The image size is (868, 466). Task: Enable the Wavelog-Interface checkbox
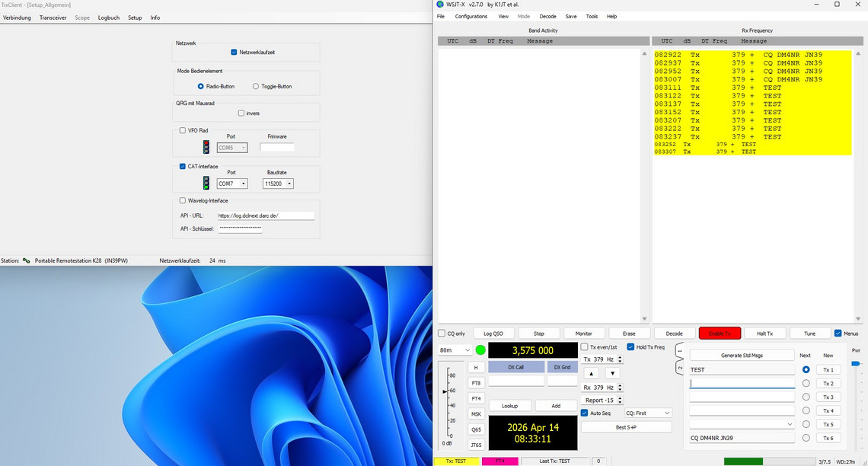(x=183, y=201)
